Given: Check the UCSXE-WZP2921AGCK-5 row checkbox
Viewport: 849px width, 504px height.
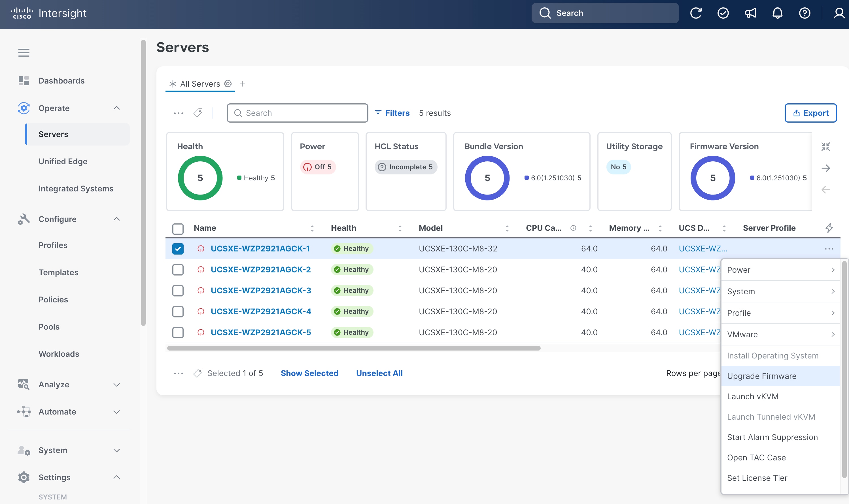Looking at the screenshot, I should 178,332.
